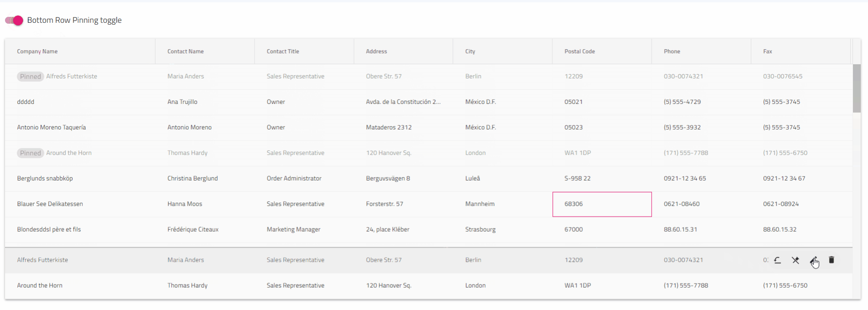Click the jump-to-row arrow icon in action strip
868x310 pixels.
(778, 260)
